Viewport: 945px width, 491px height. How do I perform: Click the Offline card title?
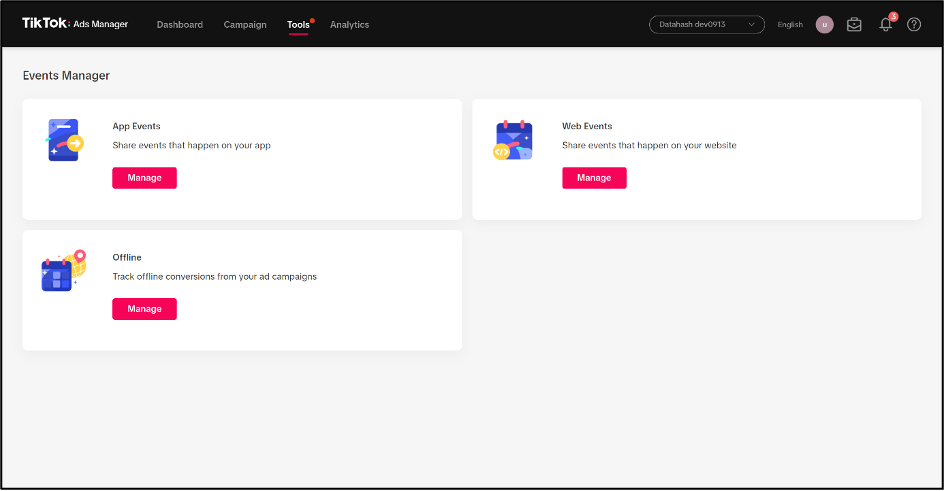[127, 257]
